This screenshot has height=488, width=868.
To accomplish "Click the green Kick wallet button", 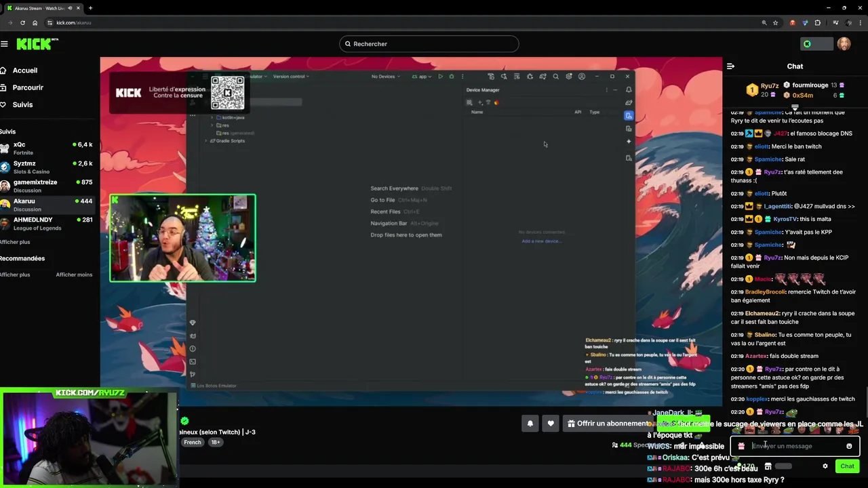I will click(x=816, y=44).
